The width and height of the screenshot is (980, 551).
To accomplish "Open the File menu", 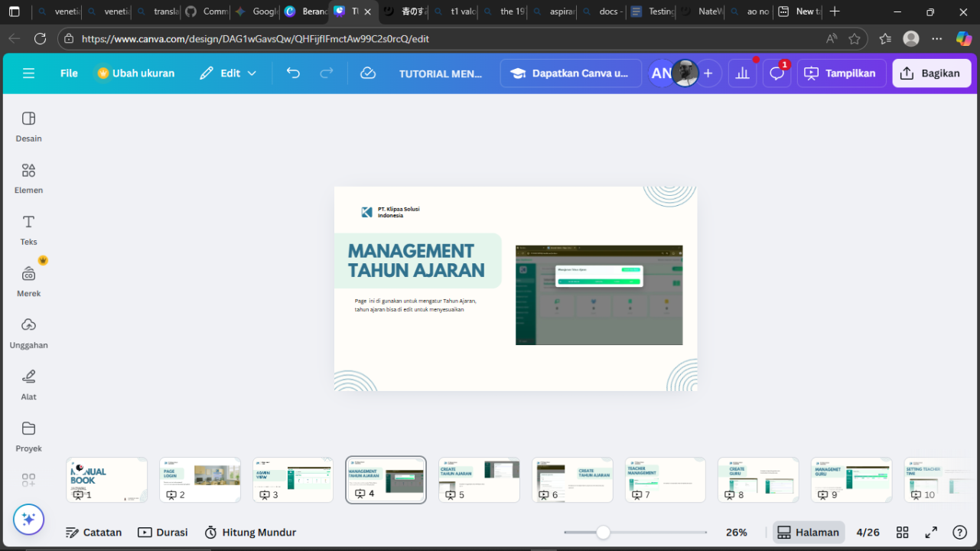I will coord(69,73).
